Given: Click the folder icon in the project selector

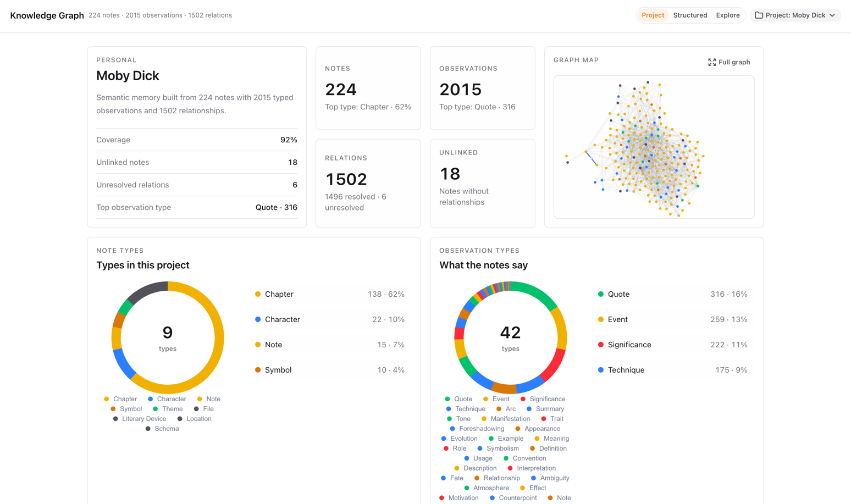Looking at the screenshot, I should coord(759,15).
